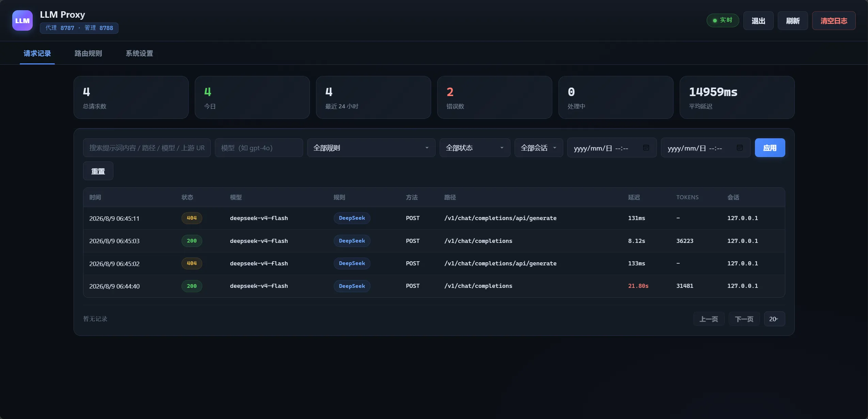This screenshot has width=868, height=419.
Task: Click the LLM logo icon
Action: [x=22, y=20]
